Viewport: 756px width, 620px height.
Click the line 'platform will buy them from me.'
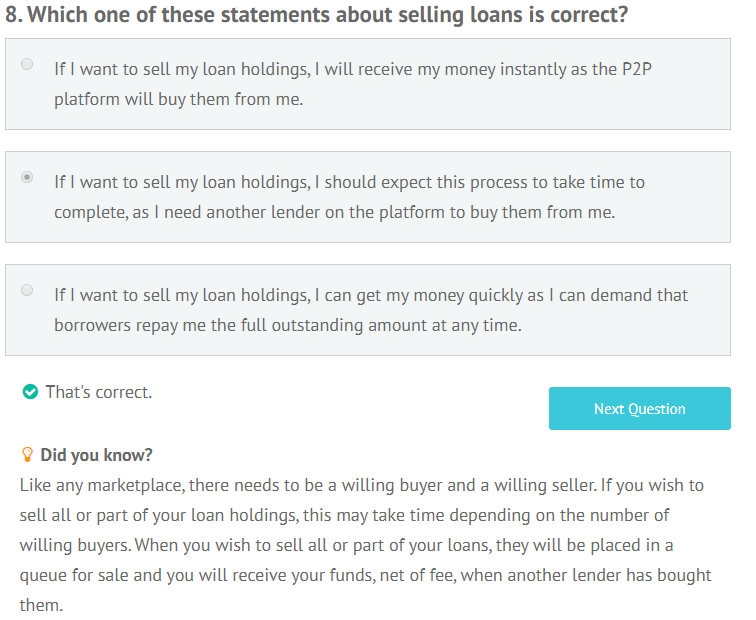(x=178, y=99)
